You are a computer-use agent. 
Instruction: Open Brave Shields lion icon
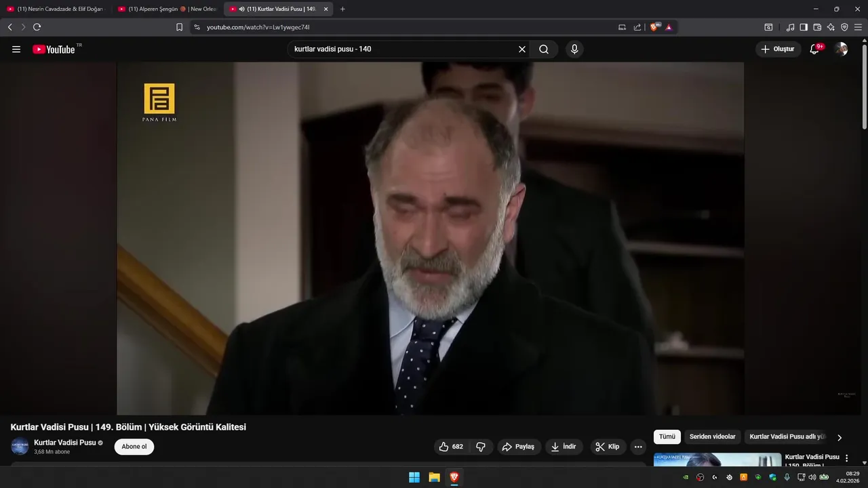point(654,27)
